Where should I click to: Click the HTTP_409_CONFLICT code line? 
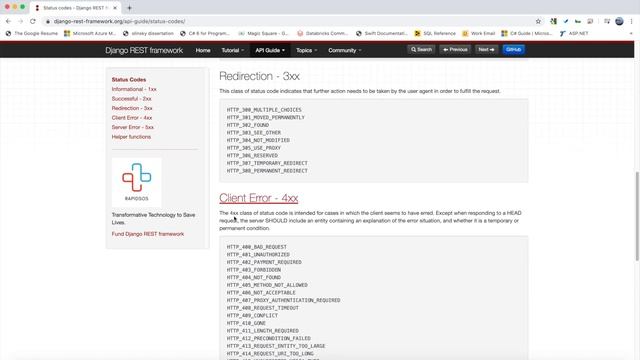(x=252, y=316)
